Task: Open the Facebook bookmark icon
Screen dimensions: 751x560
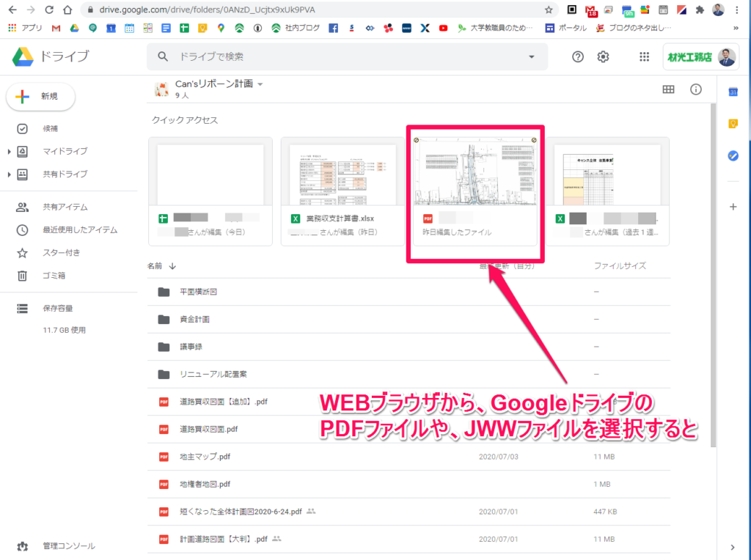Action: 334,29
